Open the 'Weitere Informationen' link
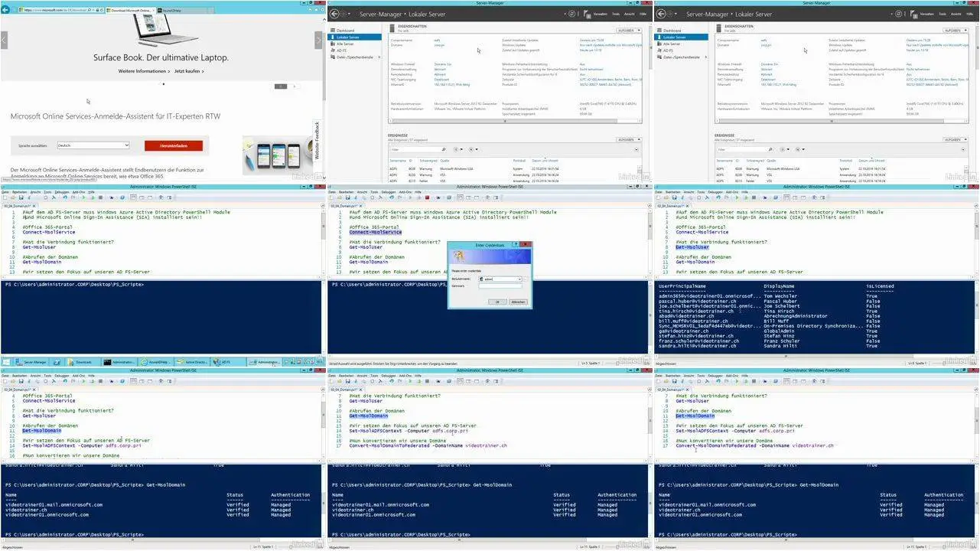Image resolution: width=980 pixels, height=551 pixels. click(x=142, y=71)
